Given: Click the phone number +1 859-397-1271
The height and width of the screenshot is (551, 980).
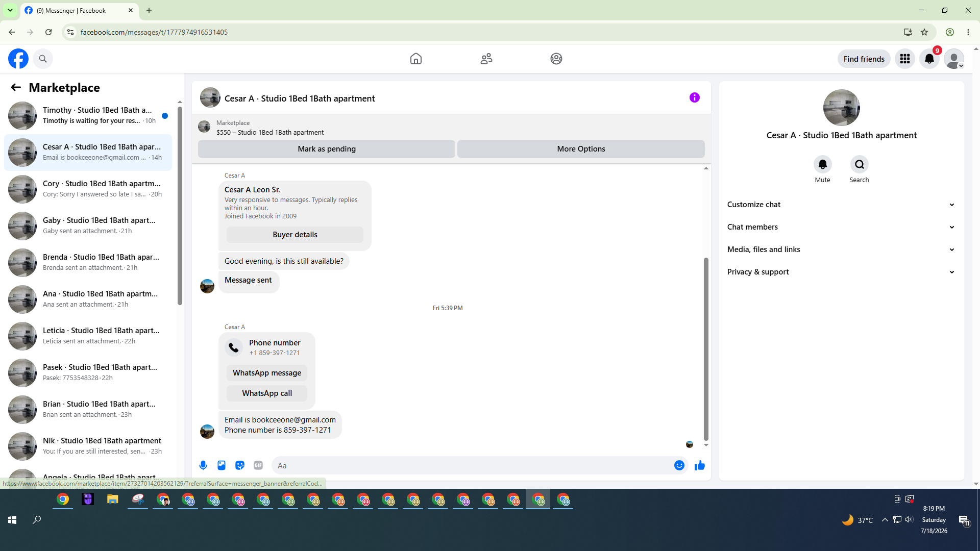Looking at the screenshot, I should 275,353.
